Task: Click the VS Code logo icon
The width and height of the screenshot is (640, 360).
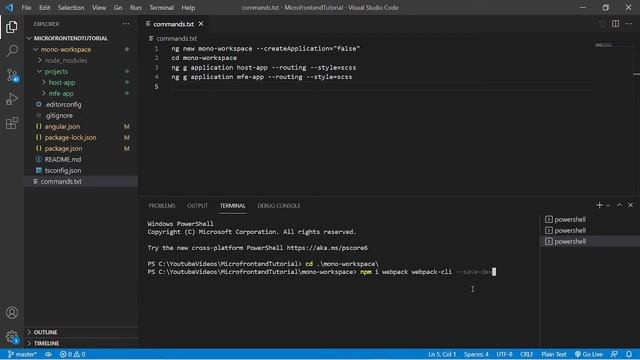Action: (x=9, y=7)
